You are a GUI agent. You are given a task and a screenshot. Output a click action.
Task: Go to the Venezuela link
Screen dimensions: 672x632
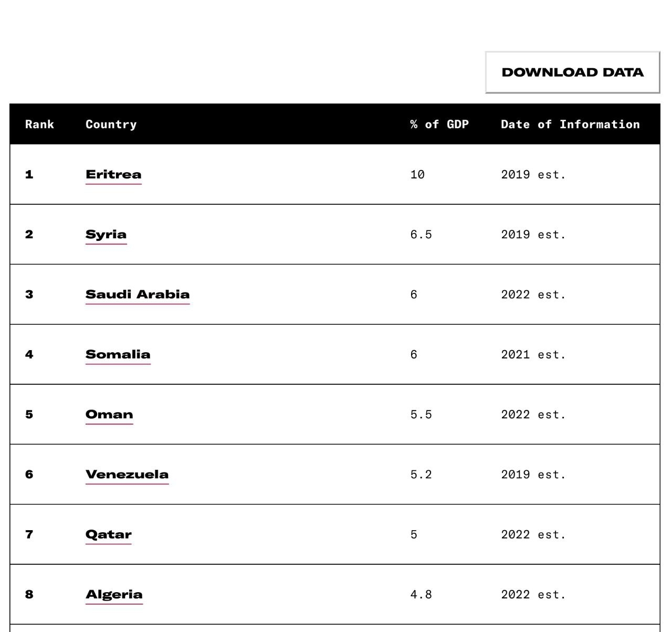click(x=127, y=475)
